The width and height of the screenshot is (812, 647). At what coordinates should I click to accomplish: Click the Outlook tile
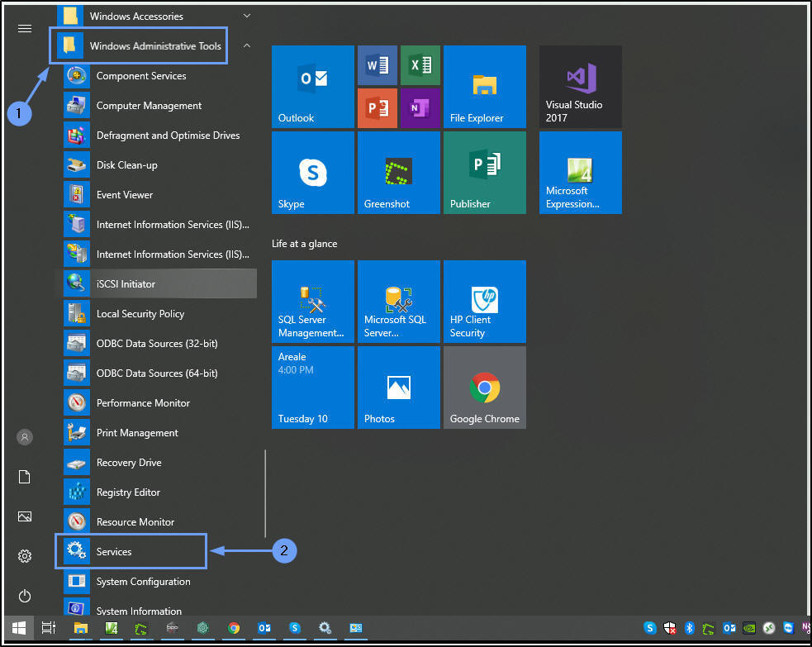[x=313, y=87]
